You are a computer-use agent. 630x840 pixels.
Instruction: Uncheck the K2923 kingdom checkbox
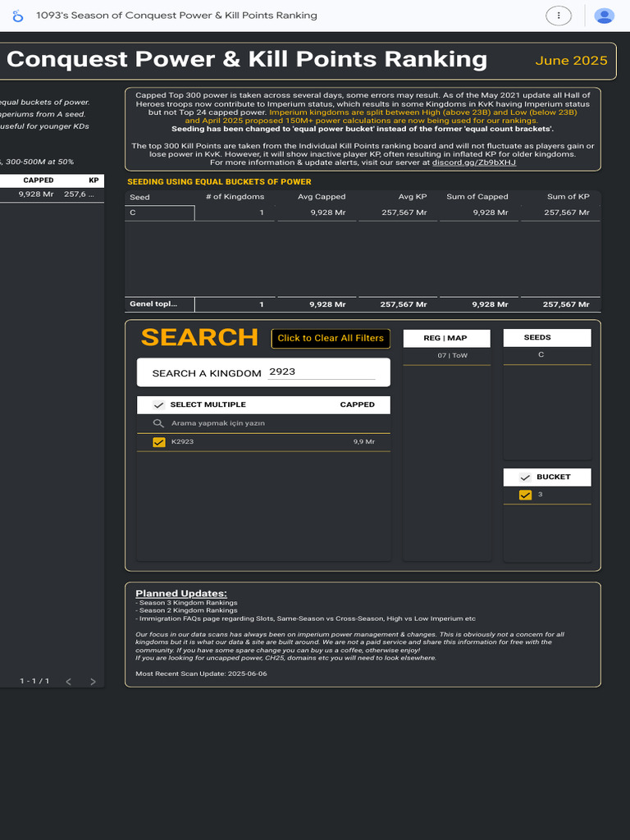click(x=159, y=442)
